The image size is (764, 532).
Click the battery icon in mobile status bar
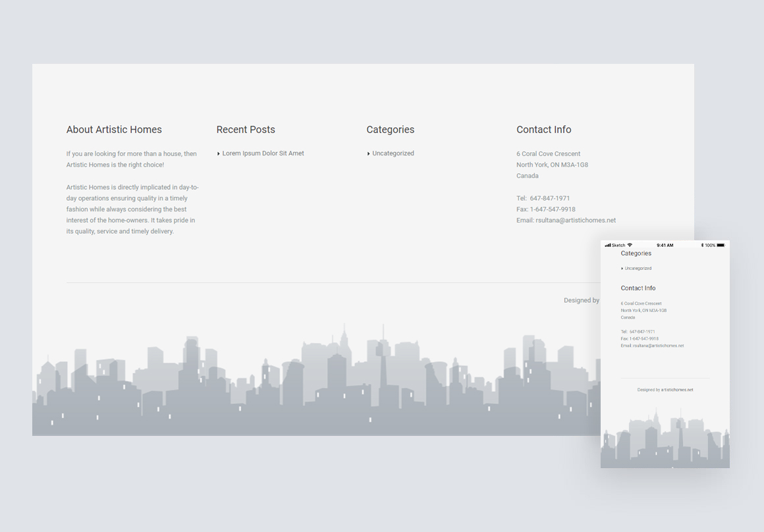[x=721, y=245]
